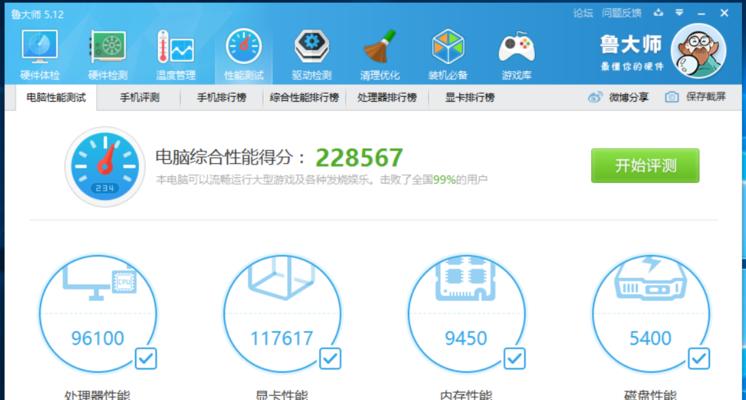Switch to 电脑性能测试 tab
The height and width of the screenshot is (400, 746).
point(56,98)
